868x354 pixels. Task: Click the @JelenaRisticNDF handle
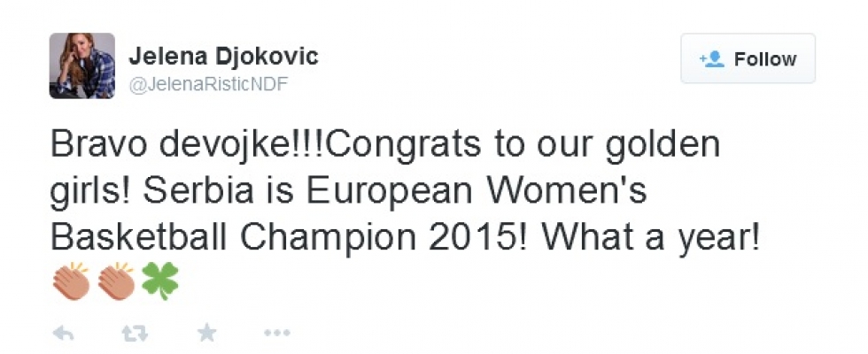point(209,84)
